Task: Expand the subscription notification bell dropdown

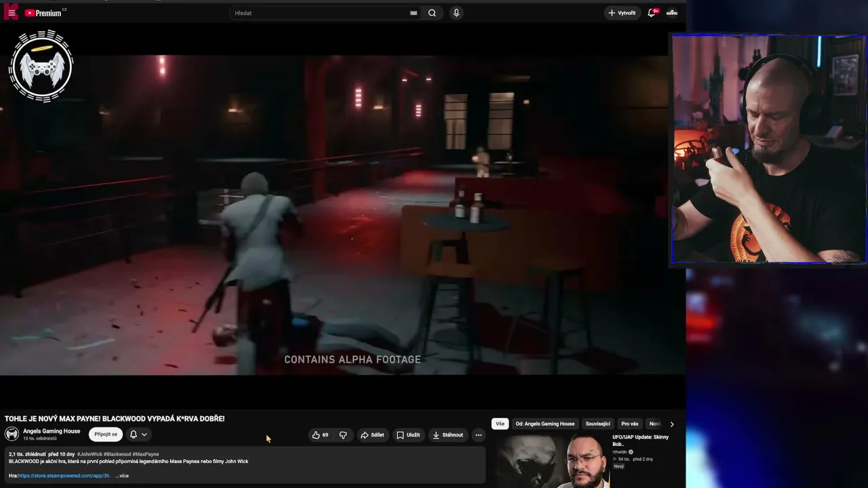Action: pyautogui.click(x=138, y=434)
